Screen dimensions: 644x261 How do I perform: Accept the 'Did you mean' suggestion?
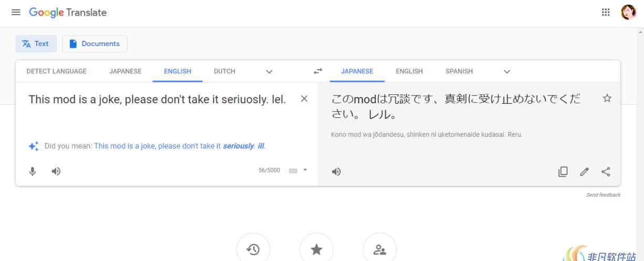pyautogui.click(x=180, y=146)
